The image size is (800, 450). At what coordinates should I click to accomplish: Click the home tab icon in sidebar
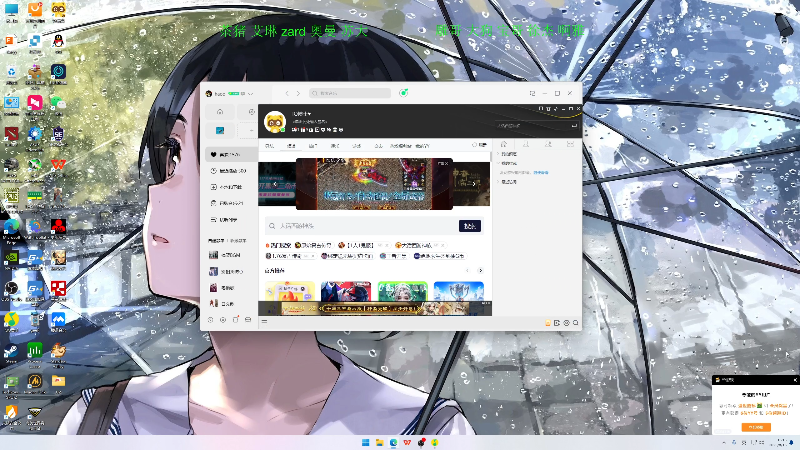tap(220, 112)
